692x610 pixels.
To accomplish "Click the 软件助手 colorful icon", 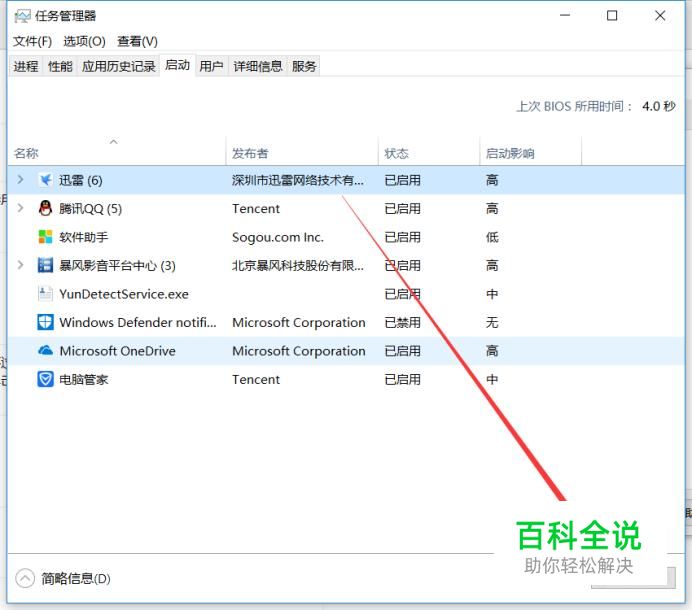I will click(x=45, y=237).
